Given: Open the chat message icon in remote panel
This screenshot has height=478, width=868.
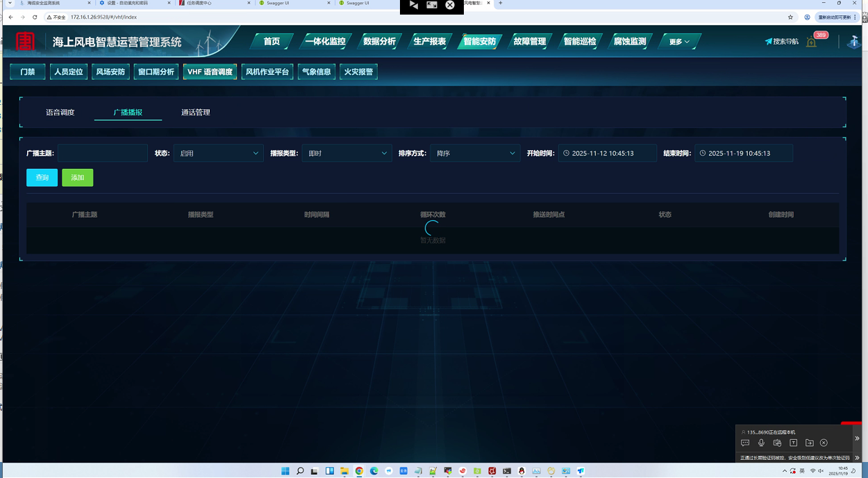Looking at the screenshot, I should pos(745,443).
